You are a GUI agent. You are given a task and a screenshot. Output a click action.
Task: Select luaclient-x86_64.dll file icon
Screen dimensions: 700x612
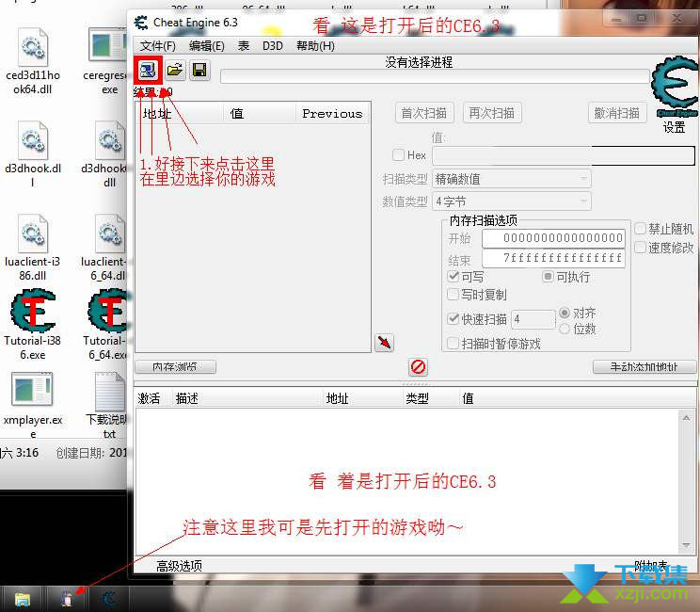[x=110, y=234]
